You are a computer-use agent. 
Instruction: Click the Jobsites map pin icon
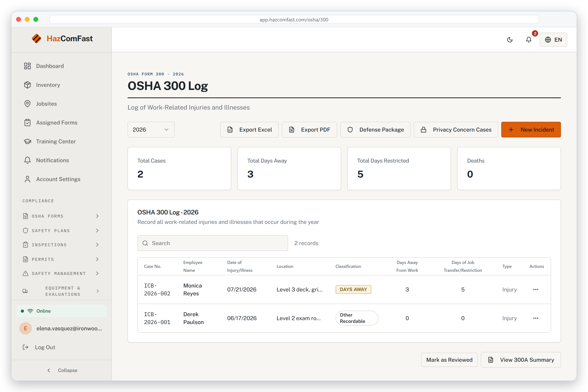pos(27,104)
